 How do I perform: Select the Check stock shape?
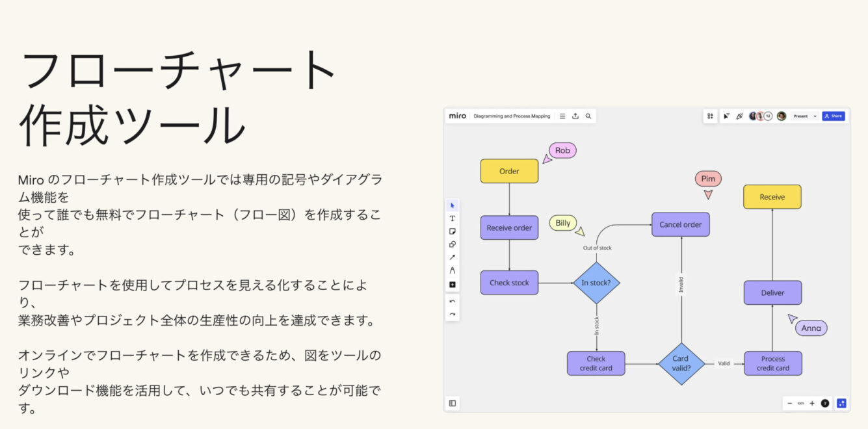(509, 283)
